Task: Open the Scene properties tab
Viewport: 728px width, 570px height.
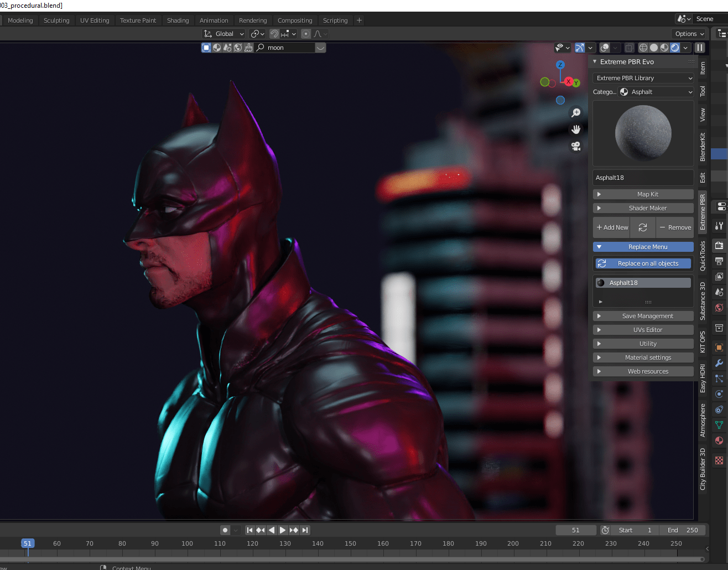Action: point(719,292)
